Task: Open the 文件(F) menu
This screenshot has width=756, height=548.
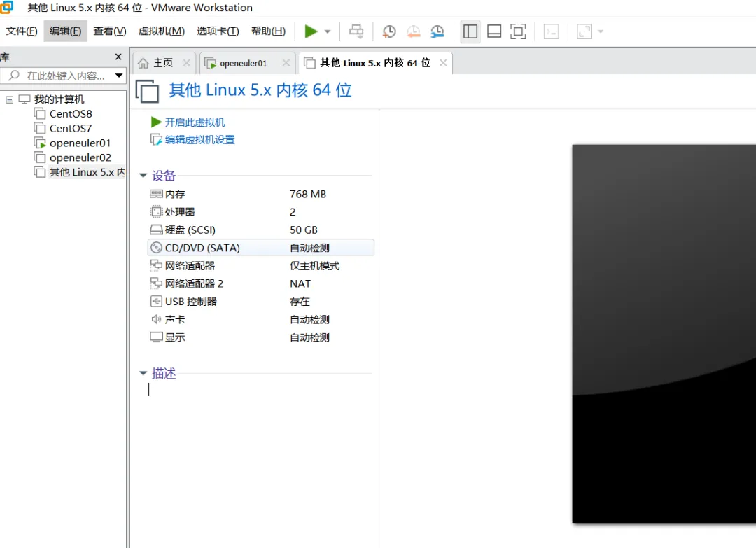Action: (22, 31)
